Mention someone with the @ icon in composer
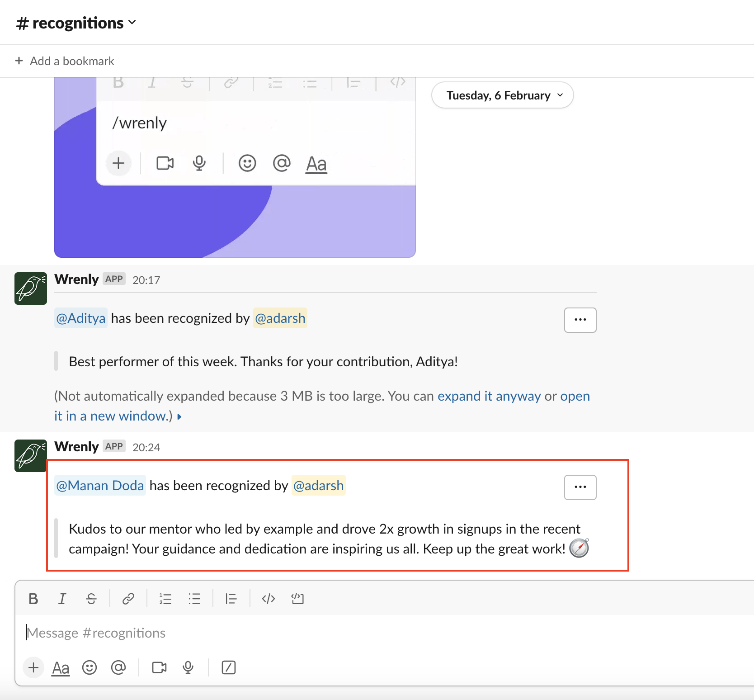 point(118,667)
